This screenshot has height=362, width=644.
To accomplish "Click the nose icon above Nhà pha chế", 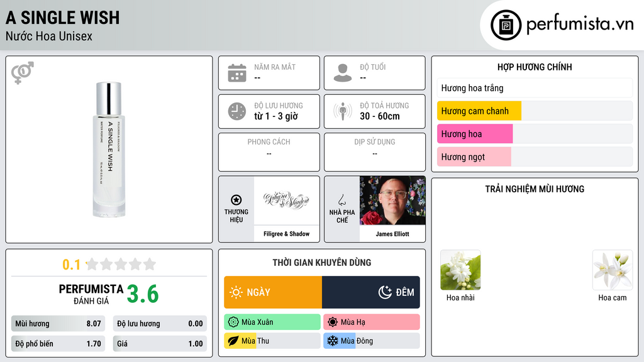I will click(x=341, y=200).
